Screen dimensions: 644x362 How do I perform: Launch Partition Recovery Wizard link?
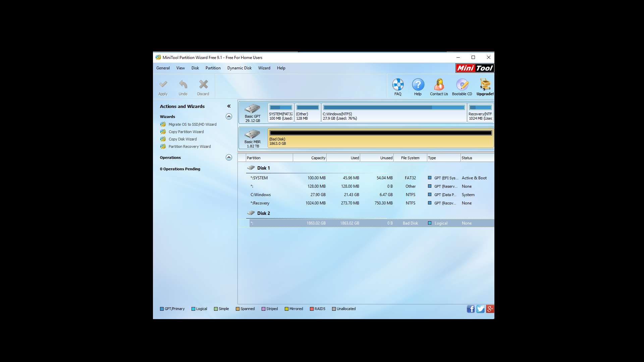point(190,146)
